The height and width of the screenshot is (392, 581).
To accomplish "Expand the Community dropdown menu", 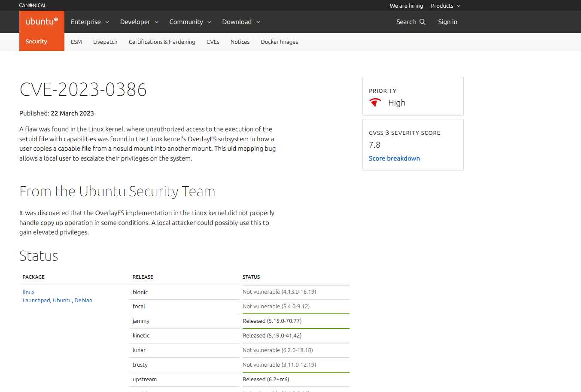I will tap(190, 22).
